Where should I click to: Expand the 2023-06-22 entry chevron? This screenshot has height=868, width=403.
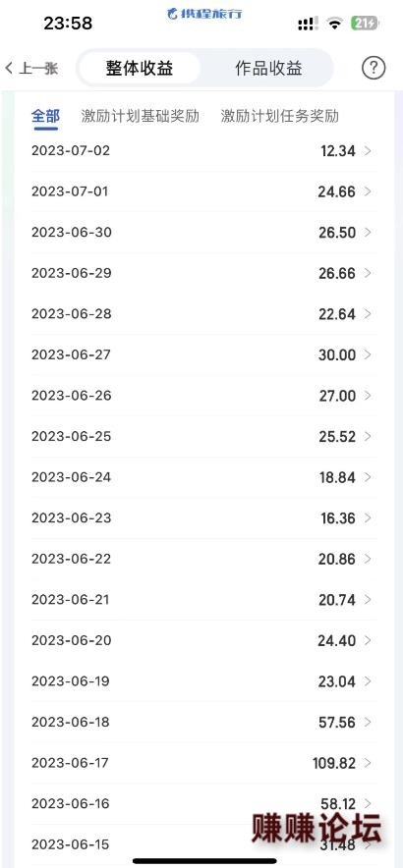pos(368,559)
